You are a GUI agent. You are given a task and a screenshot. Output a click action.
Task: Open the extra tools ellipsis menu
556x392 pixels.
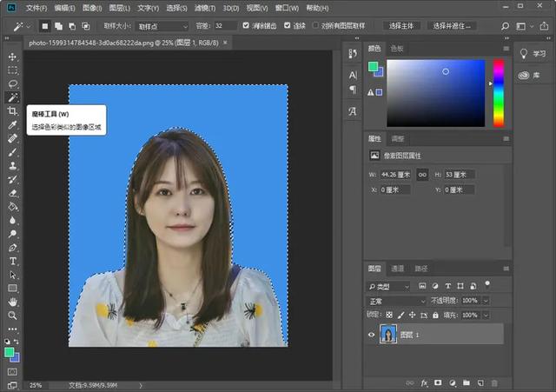pyautogui.click(x=12, y=329)
